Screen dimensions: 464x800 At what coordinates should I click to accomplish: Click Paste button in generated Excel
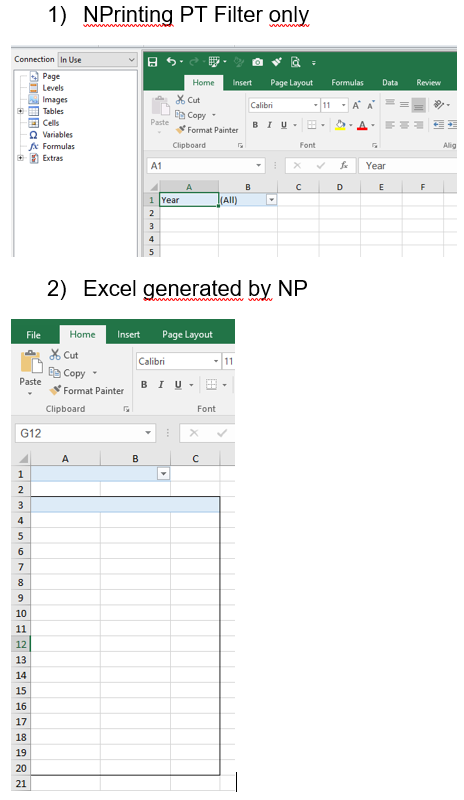31,373
